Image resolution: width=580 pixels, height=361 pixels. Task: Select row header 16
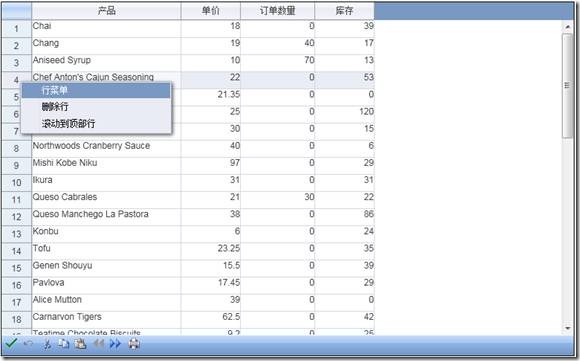point(17,285)
